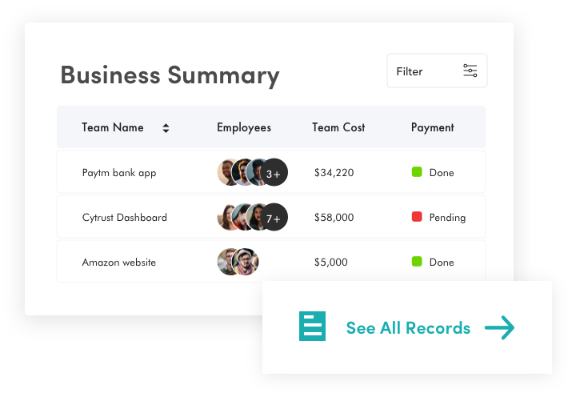Screen dimensions: 576x398
Task: Click red Pending status indicator
Action: [417, 216]
